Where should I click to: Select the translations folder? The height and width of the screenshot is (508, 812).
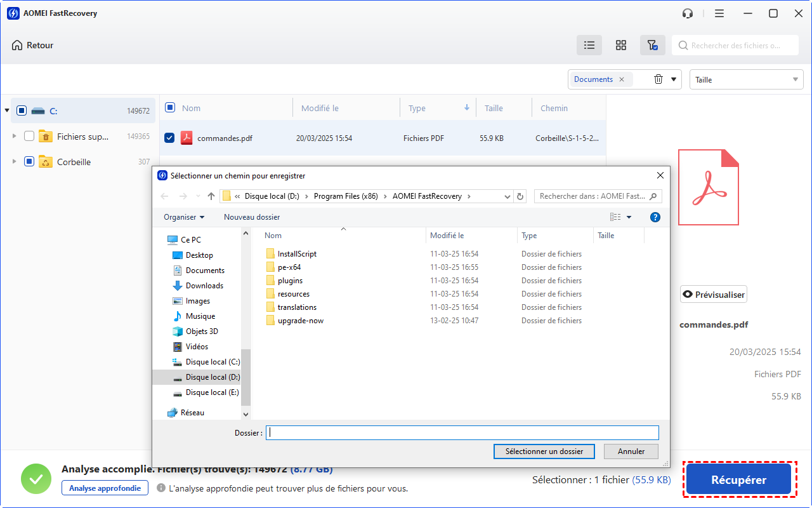[x=291, y=307]
